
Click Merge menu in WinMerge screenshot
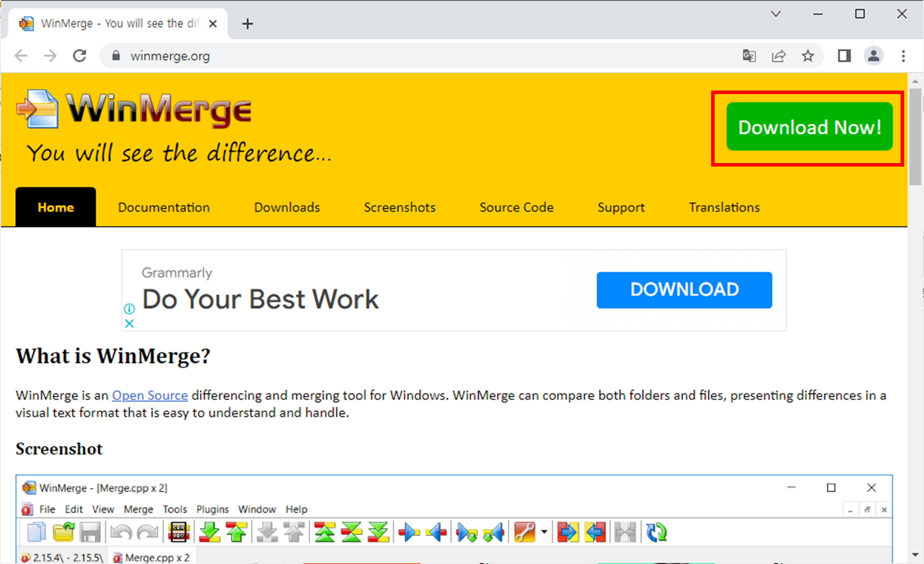tap(139, 509)
